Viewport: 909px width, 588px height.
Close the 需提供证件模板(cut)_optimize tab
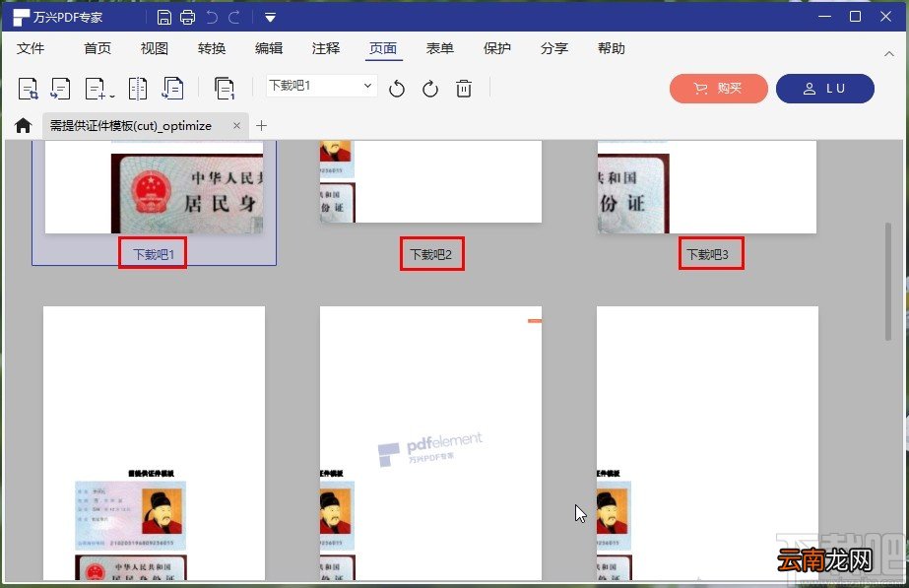click(x=236, y=125)
